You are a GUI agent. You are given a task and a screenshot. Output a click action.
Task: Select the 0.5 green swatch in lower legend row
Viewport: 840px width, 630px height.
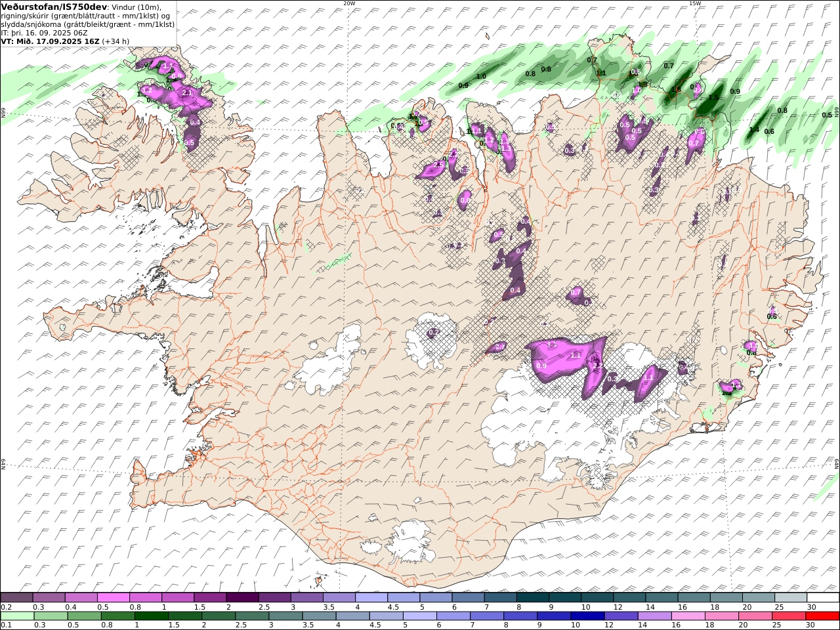click(85, 616)
